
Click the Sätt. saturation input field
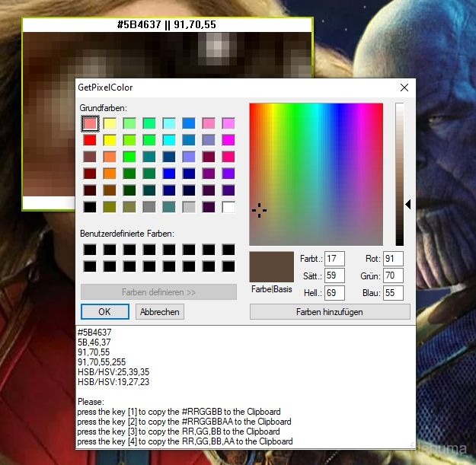(x=334, y=276)
